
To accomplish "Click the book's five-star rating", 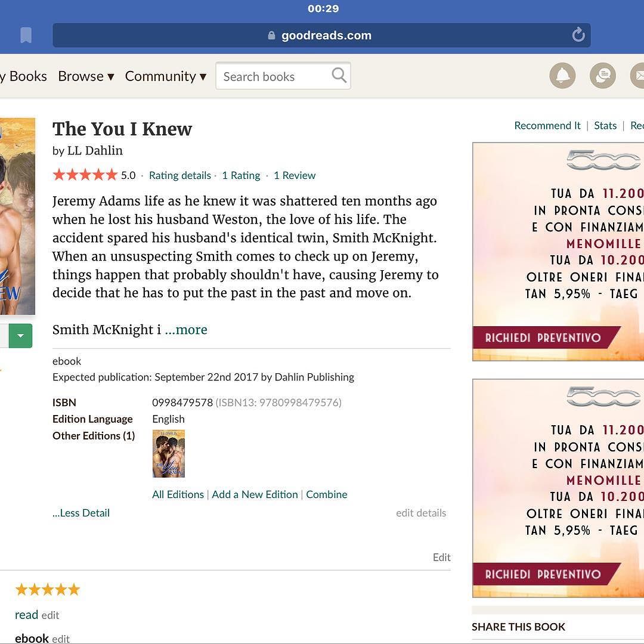I will tap(85, 175).
